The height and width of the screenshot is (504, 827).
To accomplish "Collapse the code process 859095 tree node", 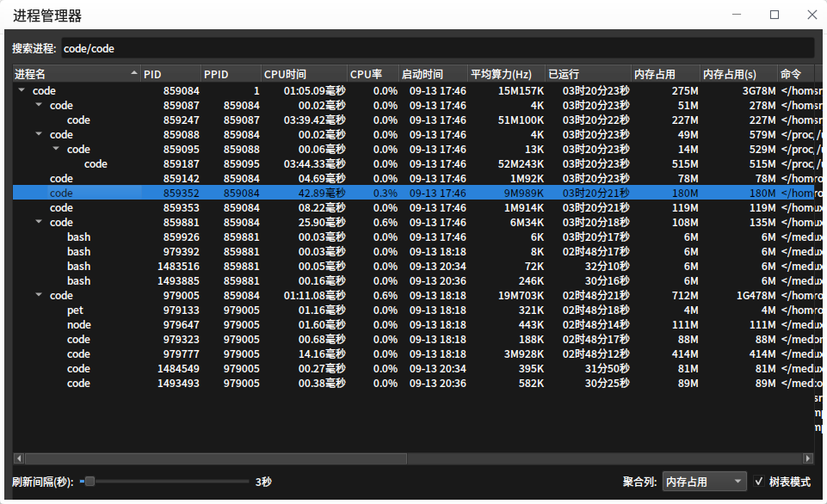I will coord(56,149).
